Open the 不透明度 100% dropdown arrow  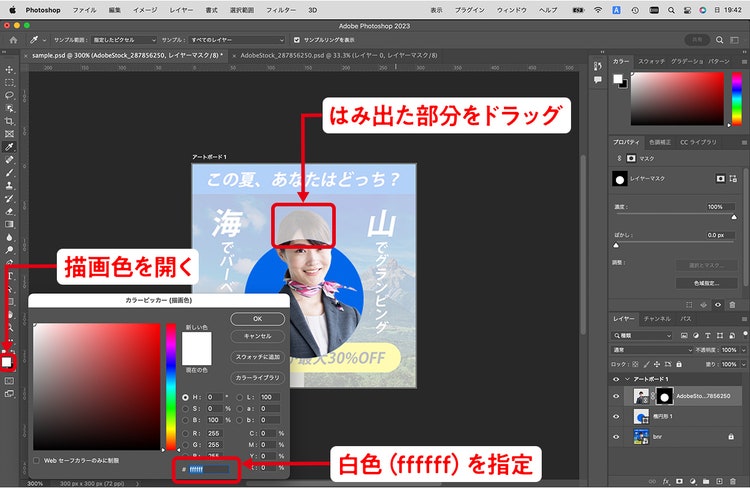(743, 350)
